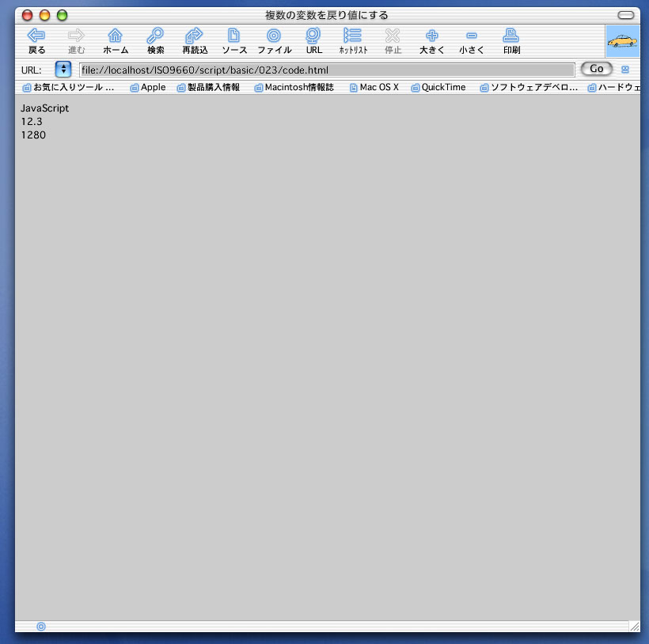Screen dimensions: 649x644
Task: Click the 進む forward arrow
Action: coord(76,40)
